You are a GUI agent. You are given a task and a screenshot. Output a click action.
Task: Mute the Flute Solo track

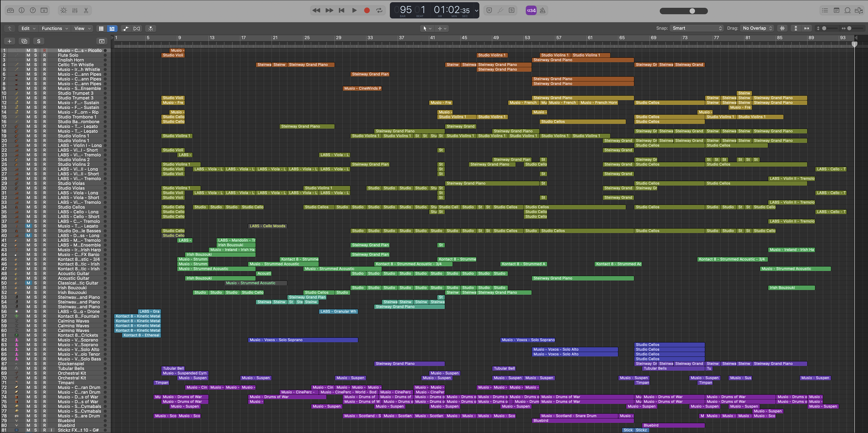(x=28, y=55)
